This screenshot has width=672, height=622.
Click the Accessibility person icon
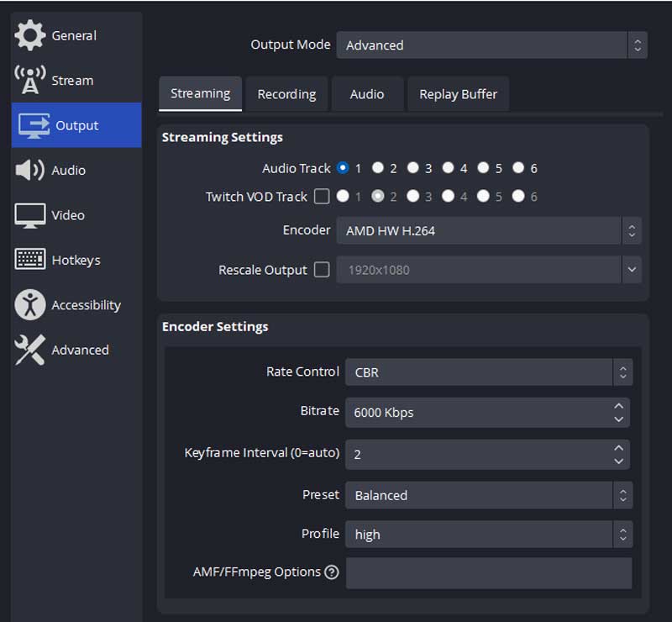30,304
